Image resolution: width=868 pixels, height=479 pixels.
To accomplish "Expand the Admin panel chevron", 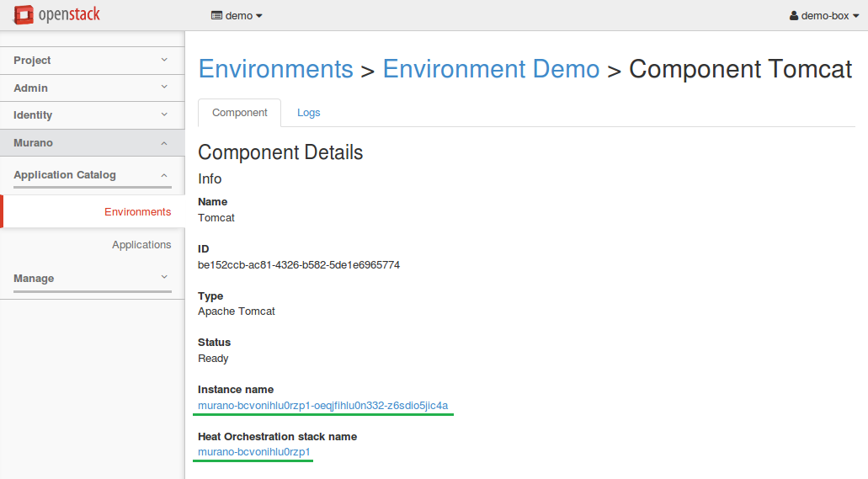I will [x=164, y=87].
